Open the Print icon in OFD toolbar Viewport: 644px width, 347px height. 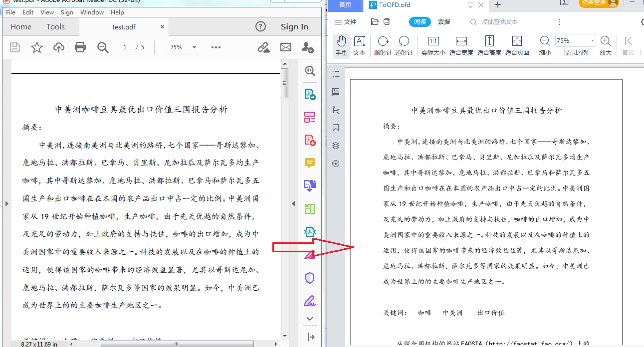(386, 21)
